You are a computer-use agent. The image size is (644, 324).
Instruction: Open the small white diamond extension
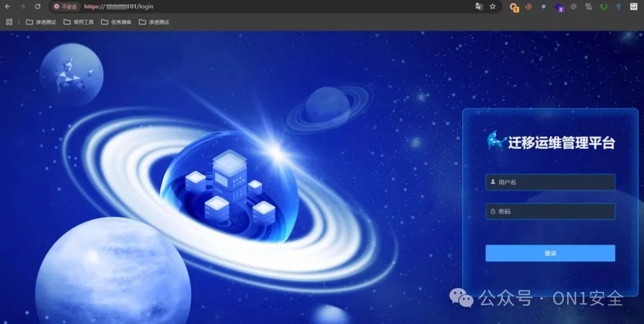[544, 7]
